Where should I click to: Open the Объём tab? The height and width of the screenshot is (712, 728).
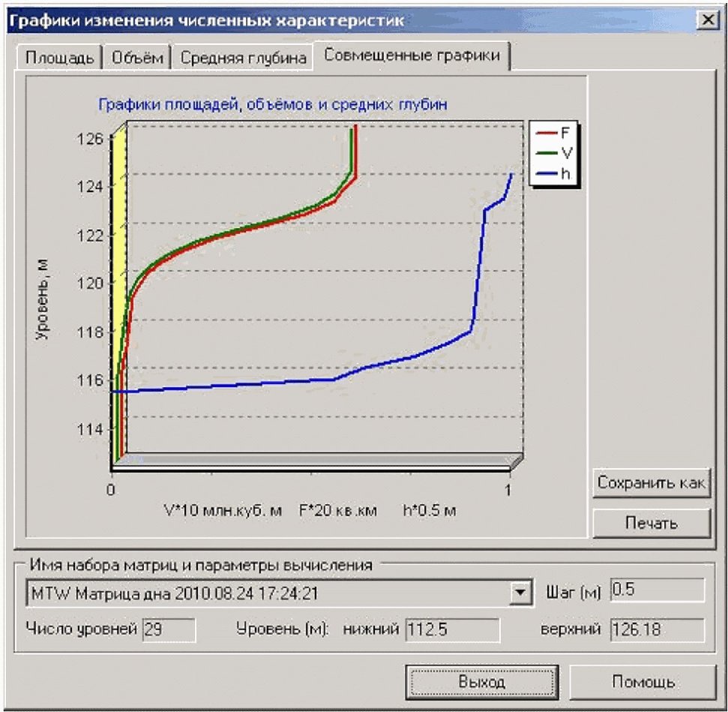(136, 59)
